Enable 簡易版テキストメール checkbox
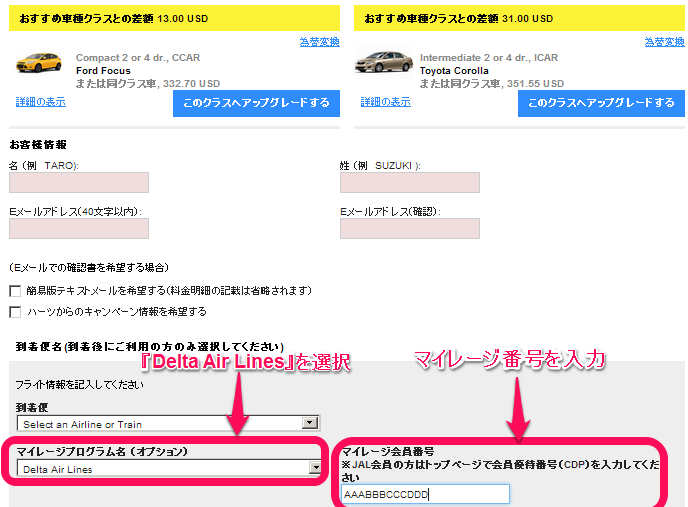 [15, 291]
